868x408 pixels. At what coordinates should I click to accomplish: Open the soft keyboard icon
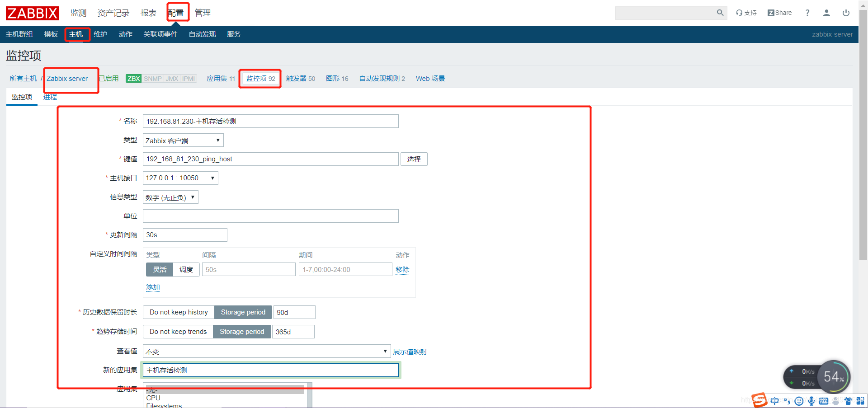pyautogui.click(x=824, y=401)
